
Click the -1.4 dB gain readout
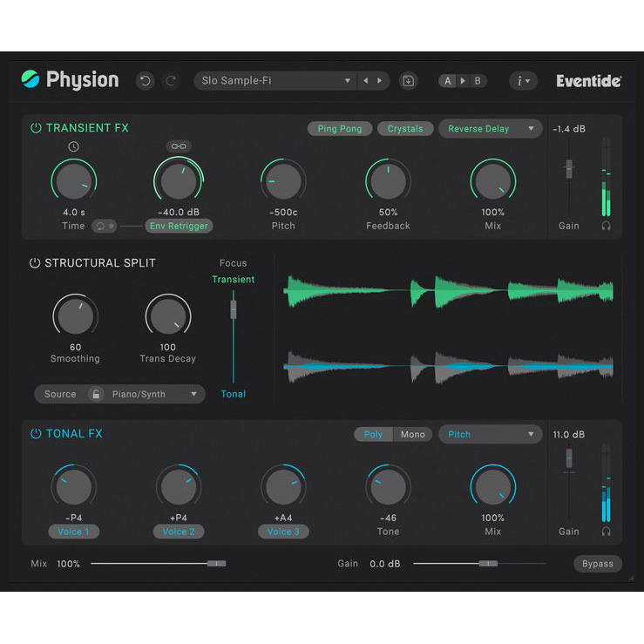[x=569, y=129]
